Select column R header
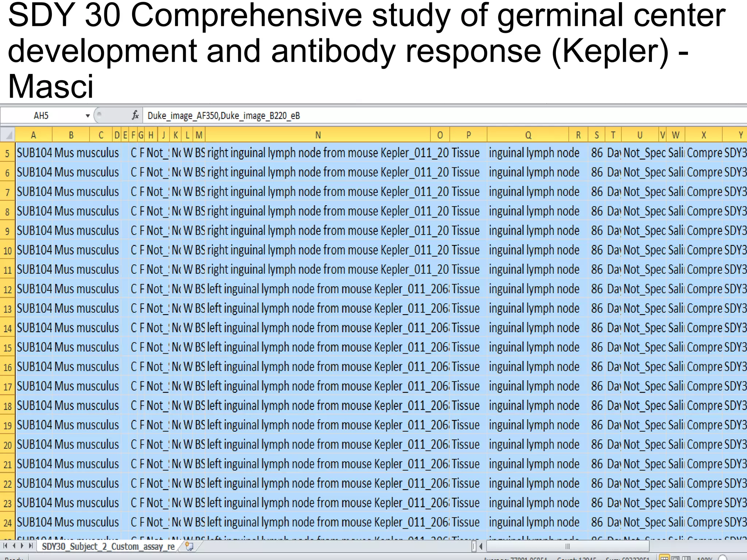The height and width of the screenshot is (560, 747). pyautogui.click(x=578, y=135)
